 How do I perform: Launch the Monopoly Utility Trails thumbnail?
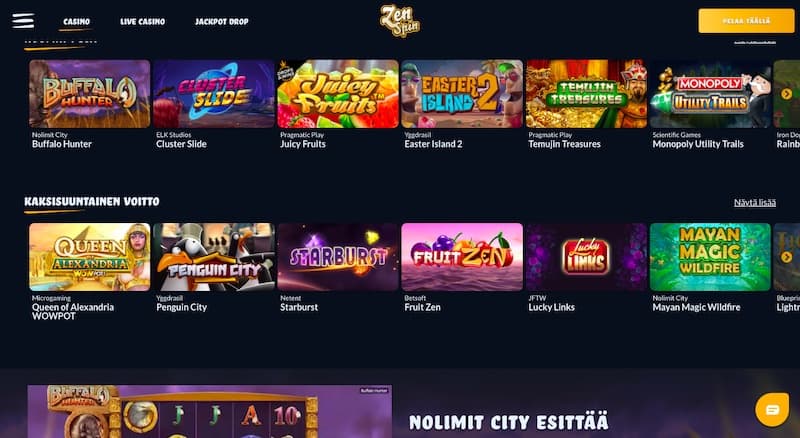point(710,94)
